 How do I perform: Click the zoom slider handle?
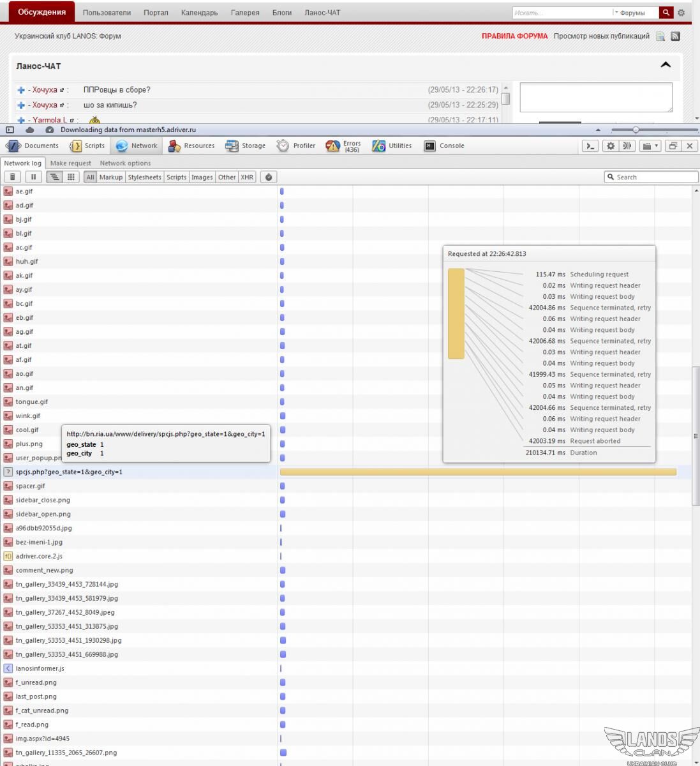click(636, 130)
